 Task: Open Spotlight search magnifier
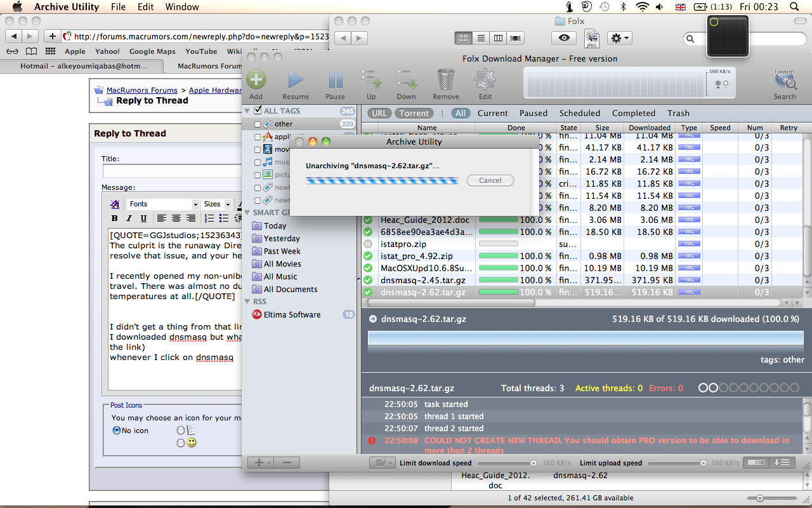tap(795, 7)
